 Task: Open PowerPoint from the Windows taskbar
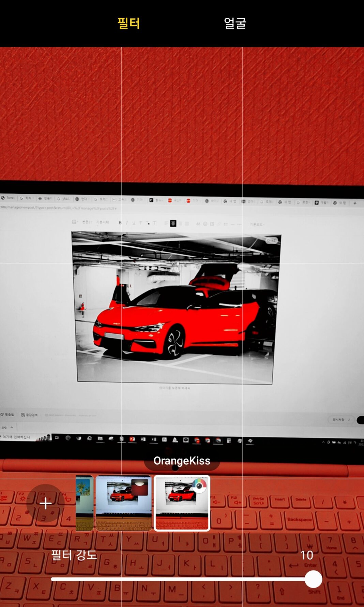(132, 439)
